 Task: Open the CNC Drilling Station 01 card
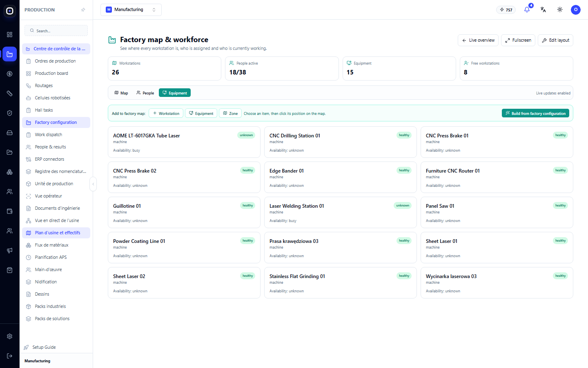(341, 142)
